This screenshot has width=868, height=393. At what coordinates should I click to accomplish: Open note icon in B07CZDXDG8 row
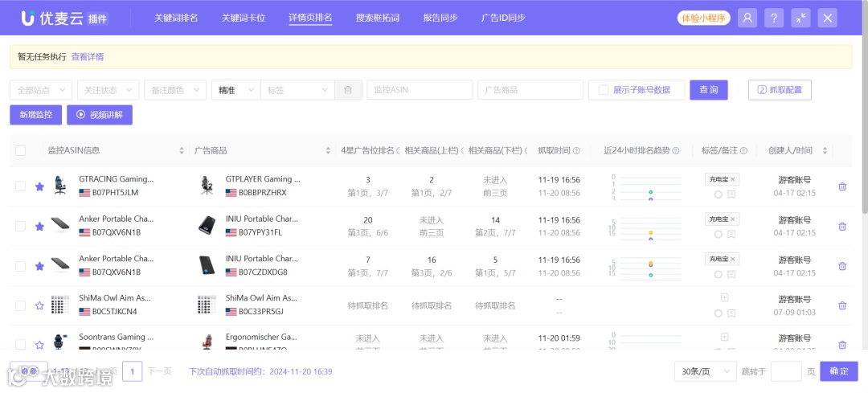coord(731,274)
